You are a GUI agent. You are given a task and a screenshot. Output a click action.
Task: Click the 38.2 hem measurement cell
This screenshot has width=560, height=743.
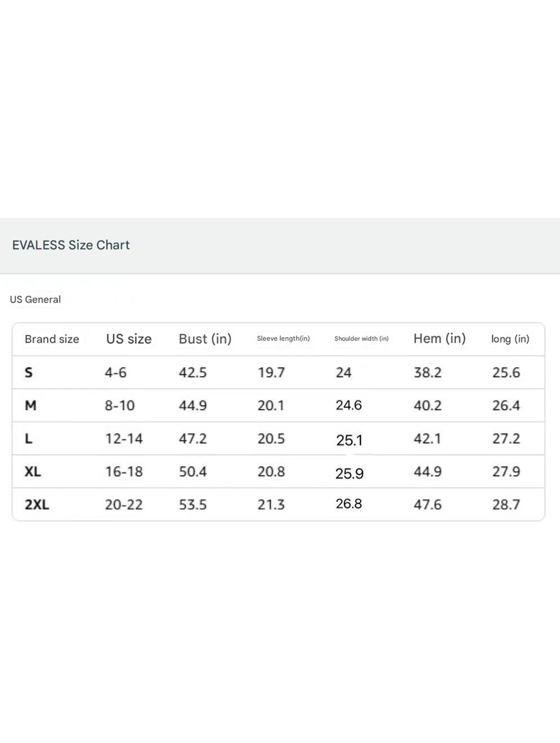coord(427,372)
